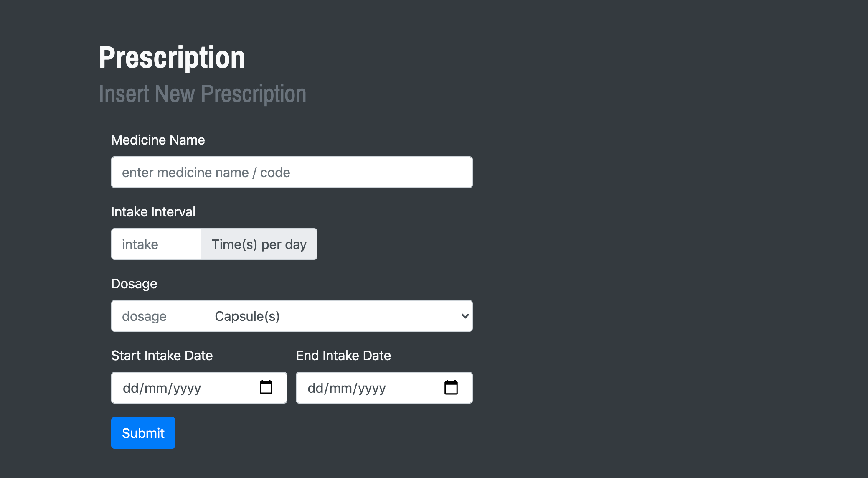The image size is (868, 478).
Task: Click the Dosage label
Action: tap(134, 284)
